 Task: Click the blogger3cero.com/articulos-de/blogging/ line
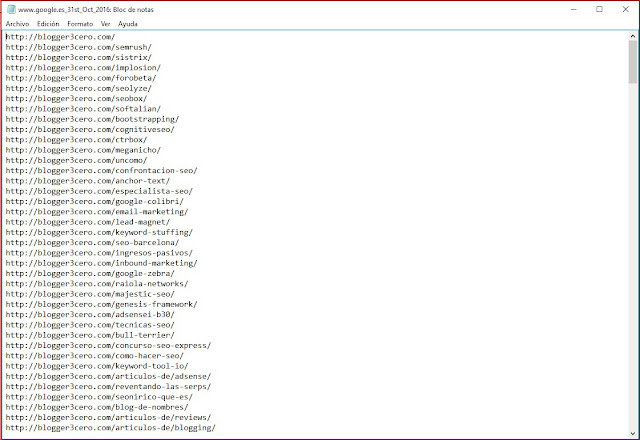tap(111, 428)
